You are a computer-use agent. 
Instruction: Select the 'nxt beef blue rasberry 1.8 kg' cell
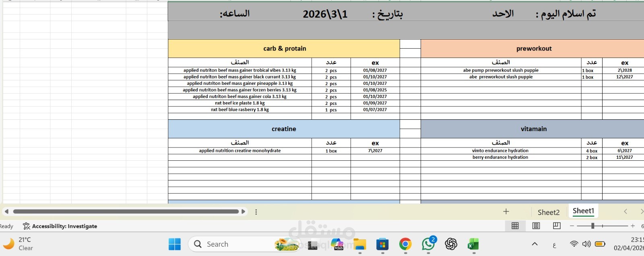coord(240,109)
